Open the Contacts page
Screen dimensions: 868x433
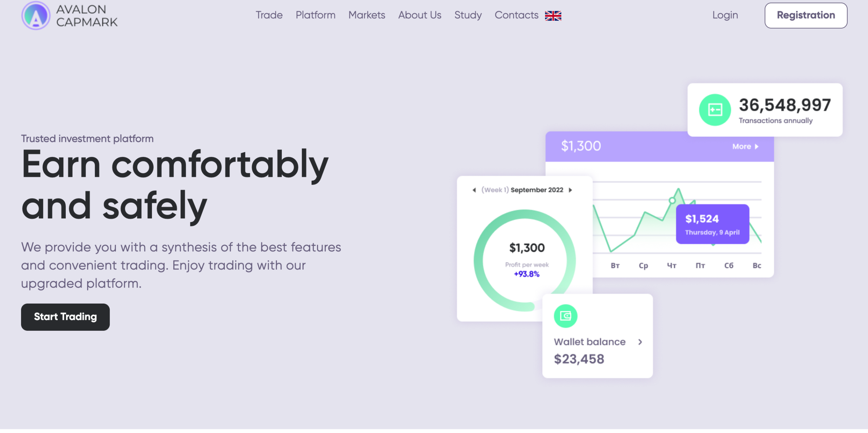point(516,15)
